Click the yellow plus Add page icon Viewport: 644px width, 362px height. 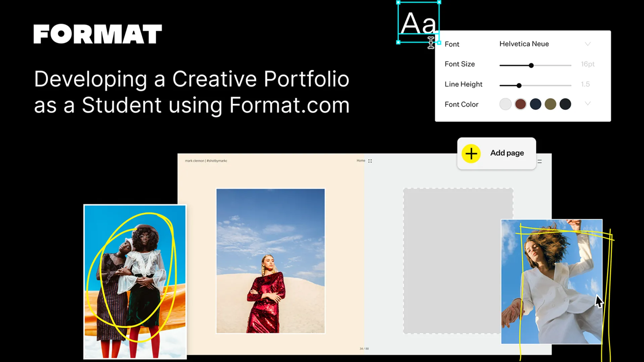(471, 154)
